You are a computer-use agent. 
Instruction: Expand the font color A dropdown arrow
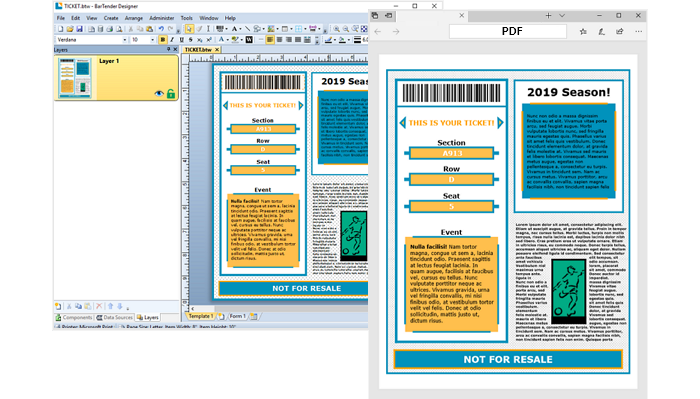228,40
